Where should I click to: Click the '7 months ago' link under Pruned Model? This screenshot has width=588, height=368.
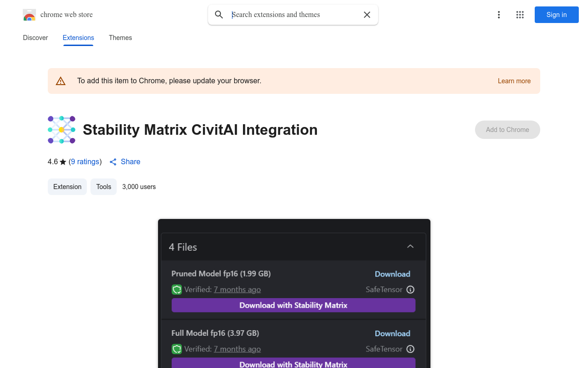(237, 289)
